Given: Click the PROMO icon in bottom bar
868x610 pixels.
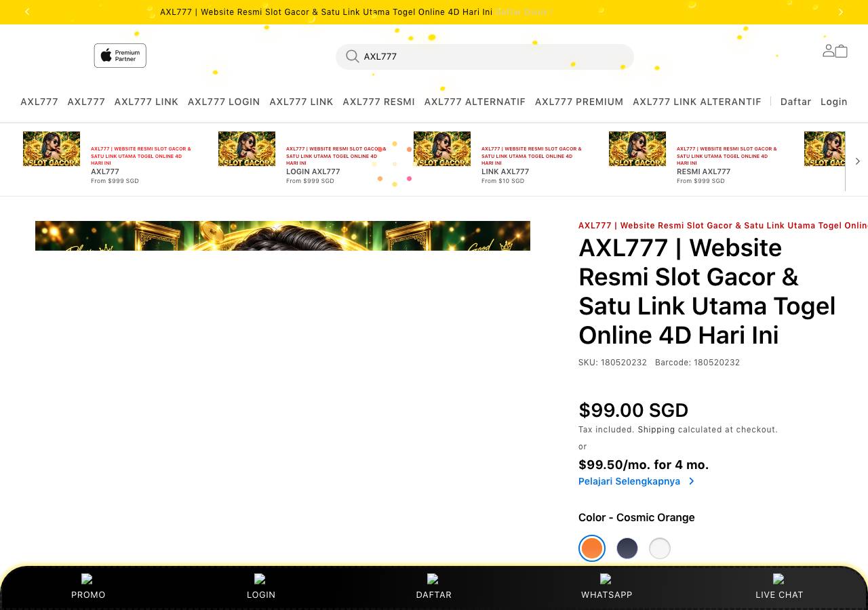Looking at the screenshot, I should tap(87, 579).
